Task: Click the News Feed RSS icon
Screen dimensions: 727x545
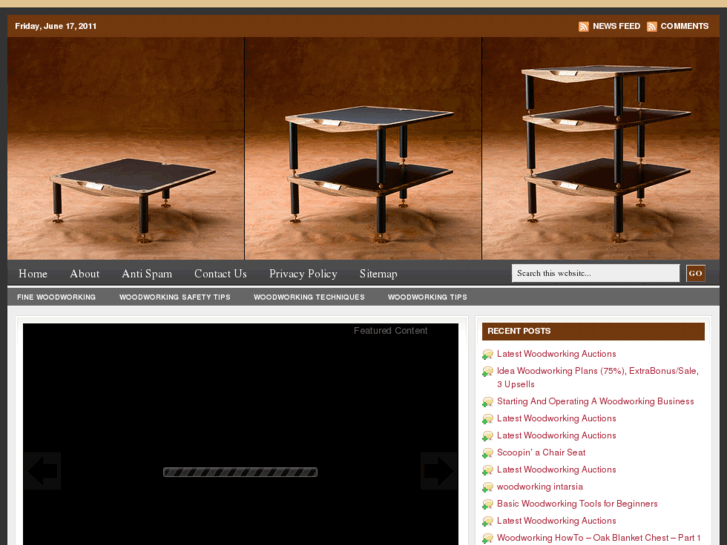Action: 583,26
